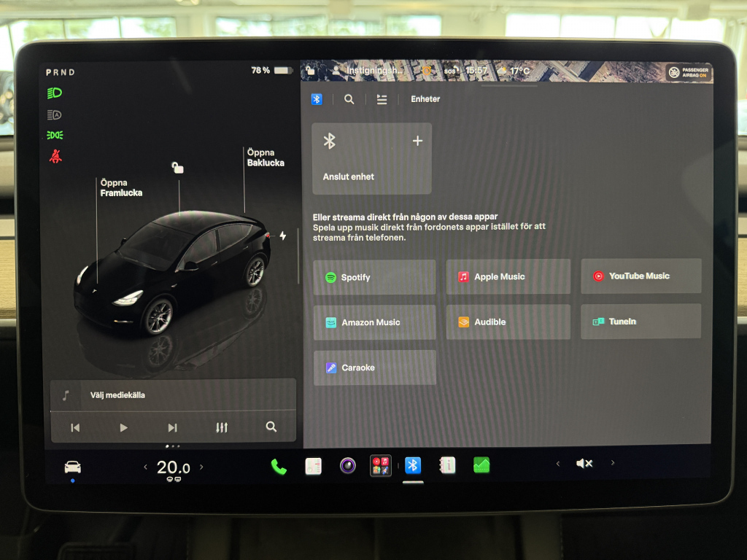This screenshot has height=560, width=747.
Task: Open the audio equalizer settings
Action: 222,427
